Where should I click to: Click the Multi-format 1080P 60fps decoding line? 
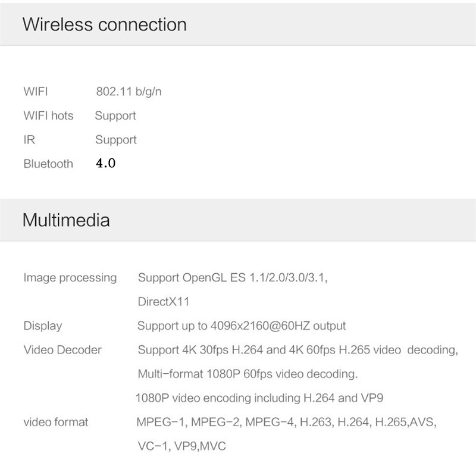[x=248, y=374]
